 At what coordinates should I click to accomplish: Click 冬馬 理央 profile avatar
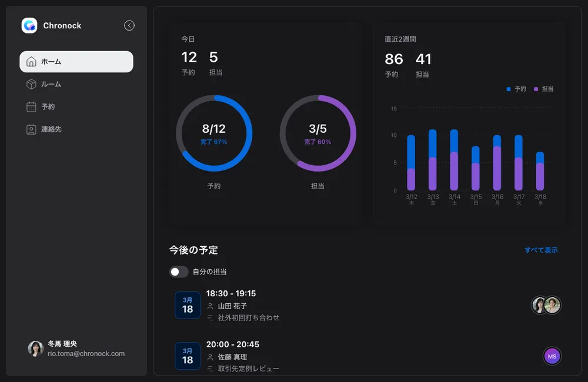[x=36, y=349]
